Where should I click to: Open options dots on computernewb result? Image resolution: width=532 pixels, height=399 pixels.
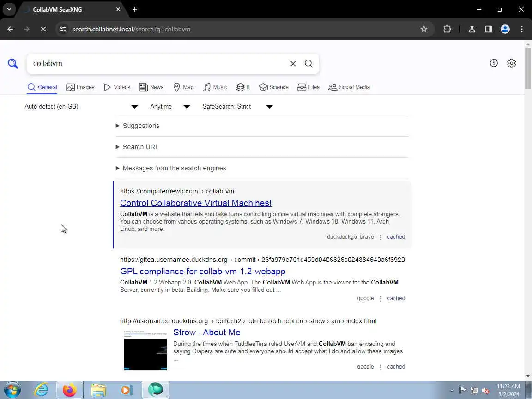pyautogui.click(x=381, y=237)
